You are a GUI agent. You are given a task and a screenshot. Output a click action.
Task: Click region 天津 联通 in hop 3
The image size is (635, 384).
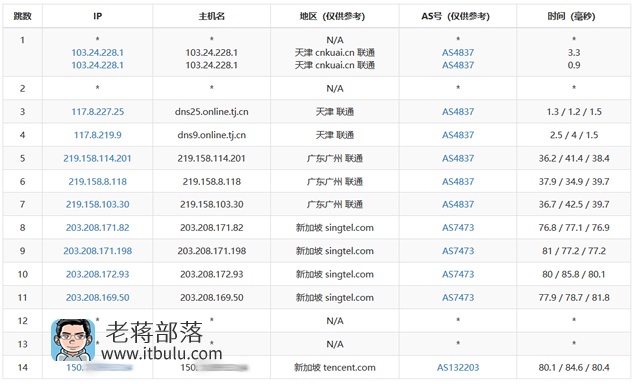(335, 112)
